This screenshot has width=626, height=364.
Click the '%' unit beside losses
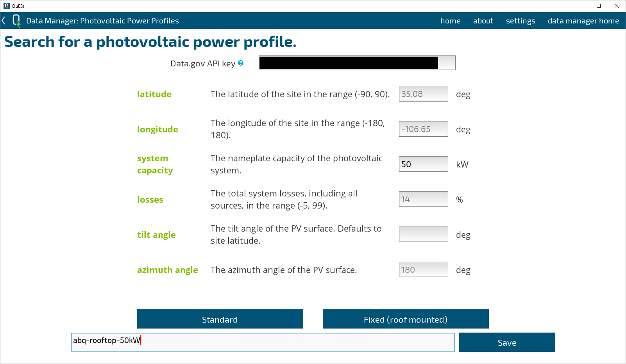click(x=459, y=200)
